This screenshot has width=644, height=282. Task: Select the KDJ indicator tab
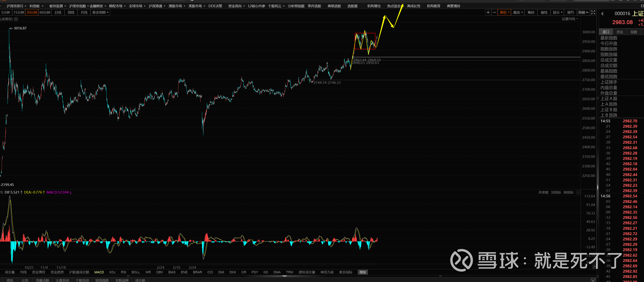112,272
